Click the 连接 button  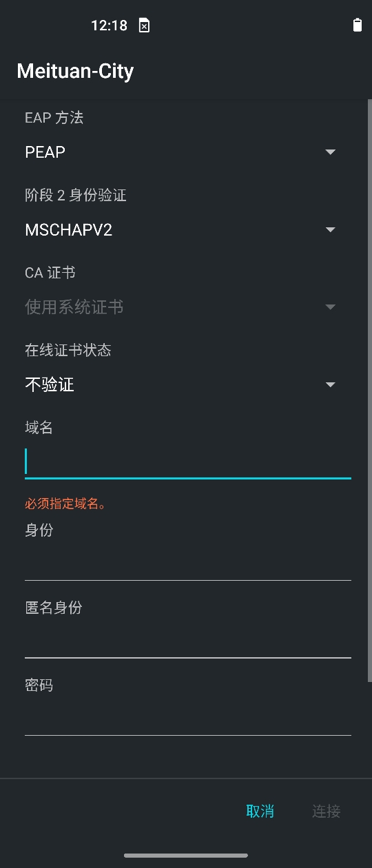point(327,812)
